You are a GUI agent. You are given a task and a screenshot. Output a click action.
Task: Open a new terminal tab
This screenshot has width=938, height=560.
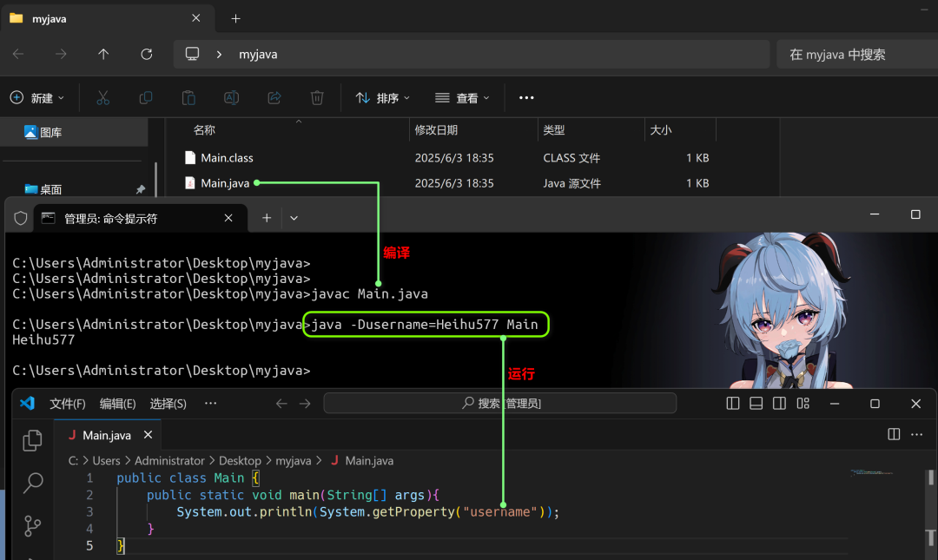click(267, 219)
